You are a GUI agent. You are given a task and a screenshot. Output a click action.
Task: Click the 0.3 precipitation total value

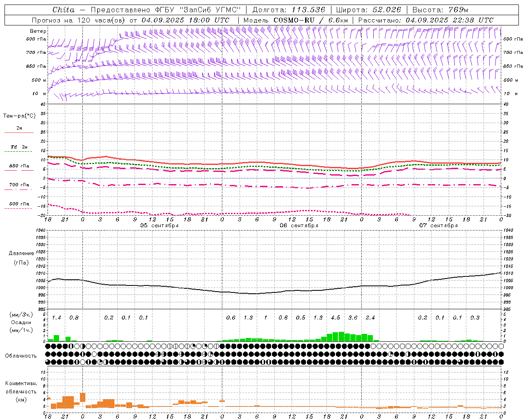[x=475, y=318]
